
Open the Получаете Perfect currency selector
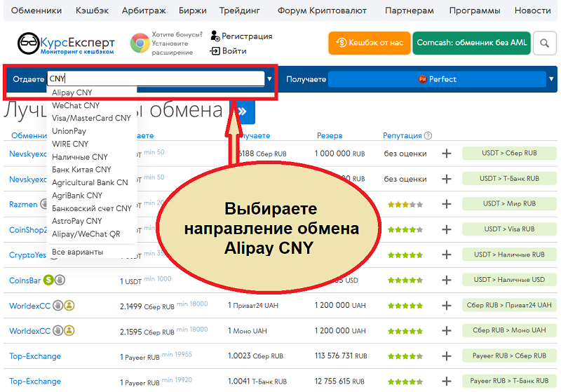click(437, 79)
